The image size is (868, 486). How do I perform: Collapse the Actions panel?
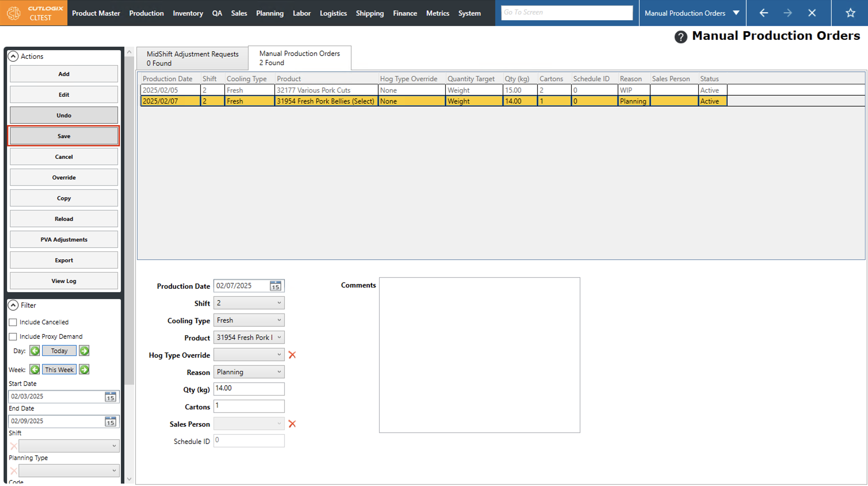tap(13, 56)
